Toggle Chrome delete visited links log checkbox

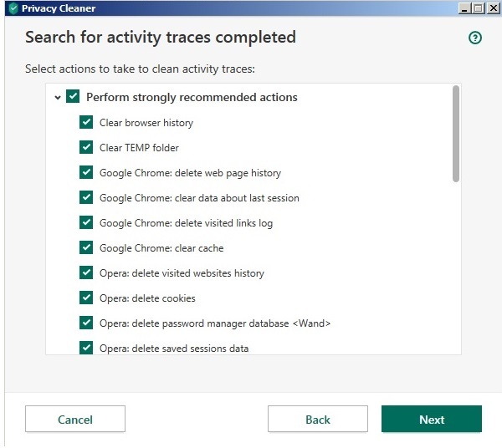[x=86, y=222]
